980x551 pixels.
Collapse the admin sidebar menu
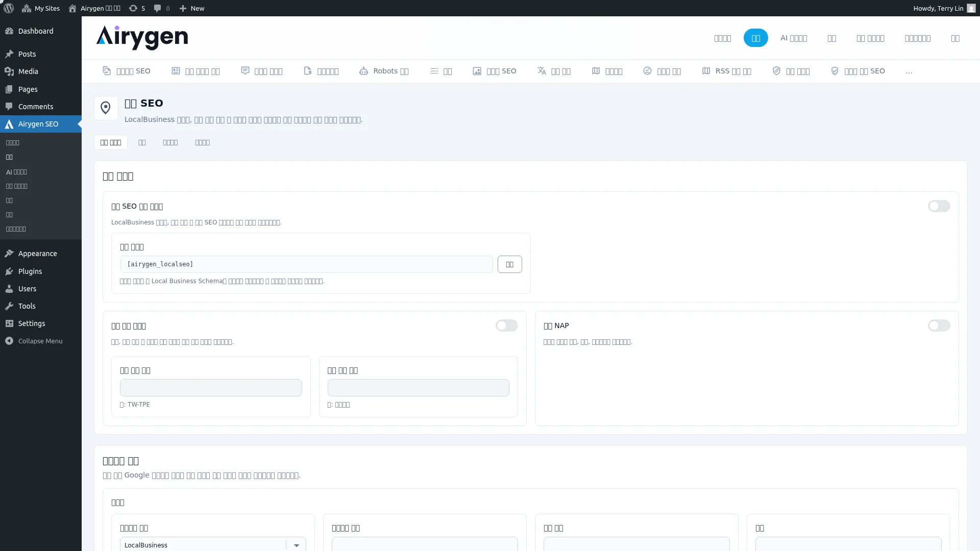coord(41,341)
